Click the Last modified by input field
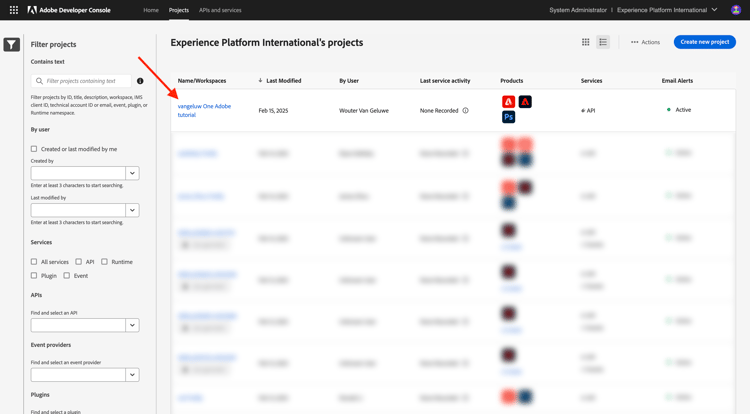 pyautogui.click(x=78, y=210)
